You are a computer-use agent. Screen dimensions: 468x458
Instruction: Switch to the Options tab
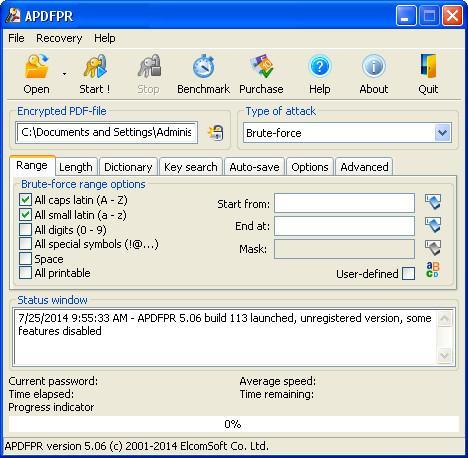tap(310, 167)
